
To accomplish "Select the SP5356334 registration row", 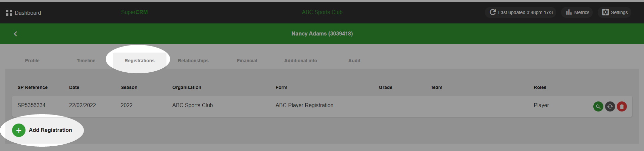I will pyautogui.click(x=322, y=106).
